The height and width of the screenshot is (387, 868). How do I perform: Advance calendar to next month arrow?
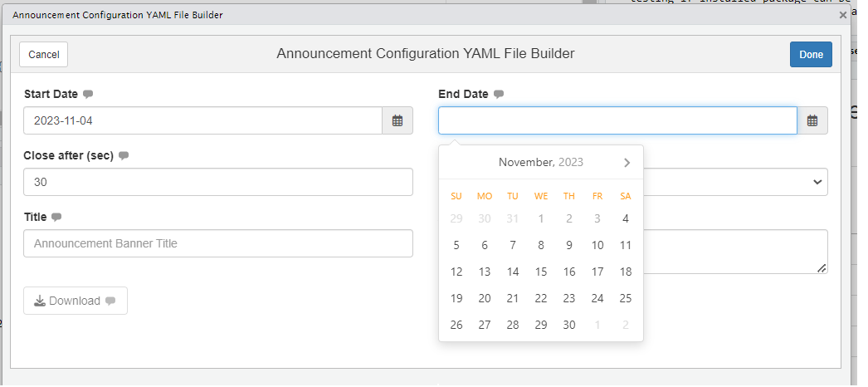[627, 163]
